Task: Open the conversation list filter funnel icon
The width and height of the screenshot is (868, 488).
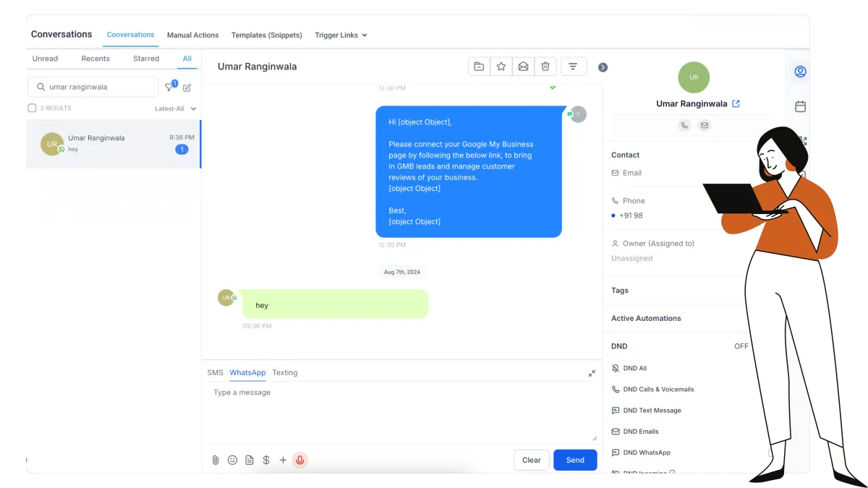Action: (170, 87)
